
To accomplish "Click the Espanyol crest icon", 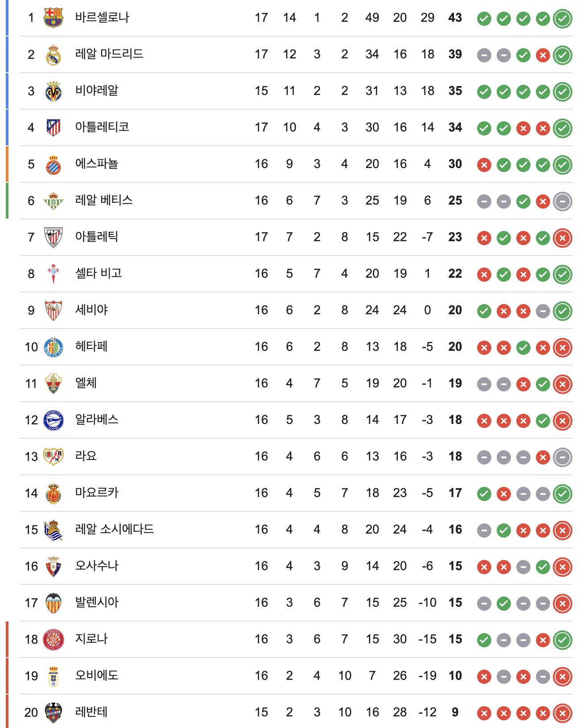I will [53, 165].
